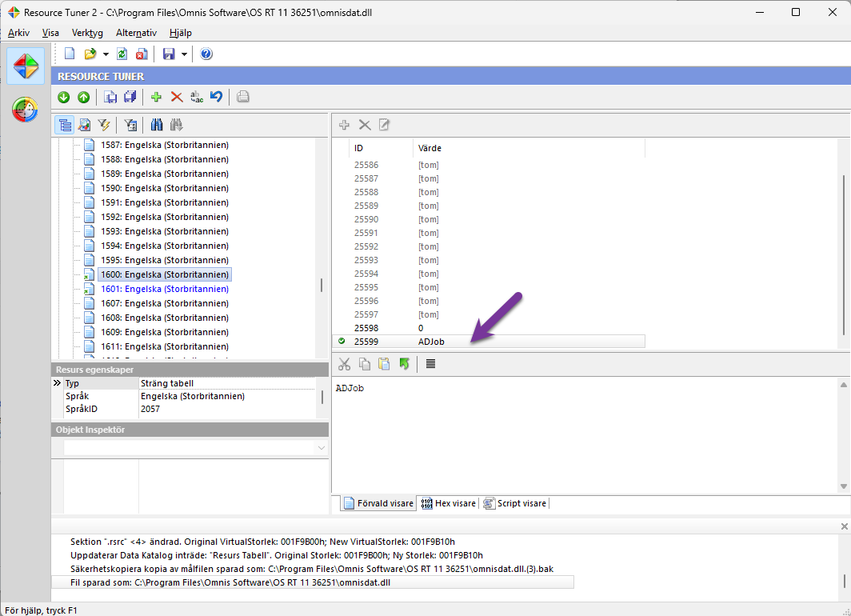The height and width of the screenshot is (616, 851).
Task: Select the string row with ID 25598
Action: click(x=489, y=328)
